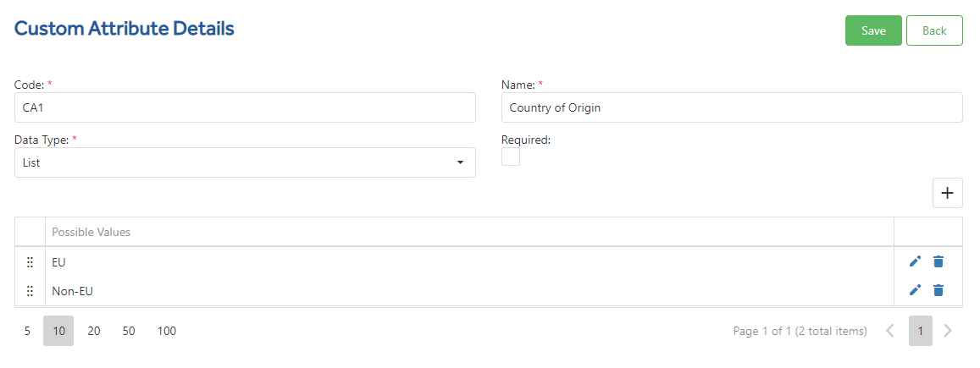Delete the EU row via trash icon
This screenshot has height=368, width=980.
[x=938, y=261]
